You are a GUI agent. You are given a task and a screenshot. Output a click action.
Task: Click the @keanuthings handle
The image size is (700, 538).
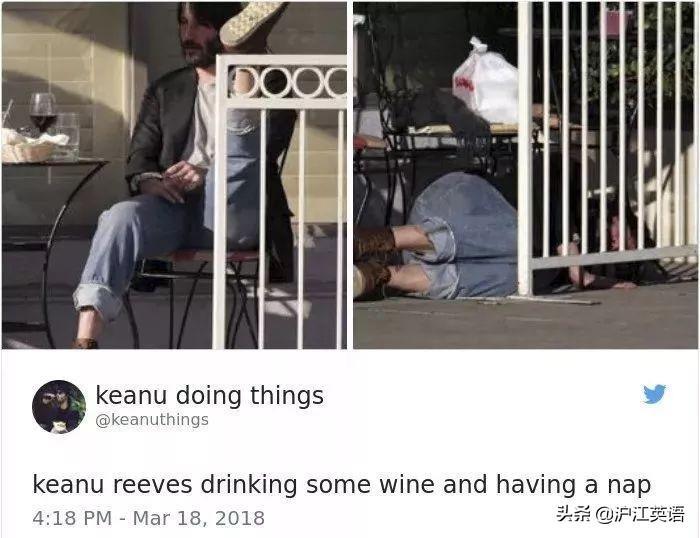(152, 420)
